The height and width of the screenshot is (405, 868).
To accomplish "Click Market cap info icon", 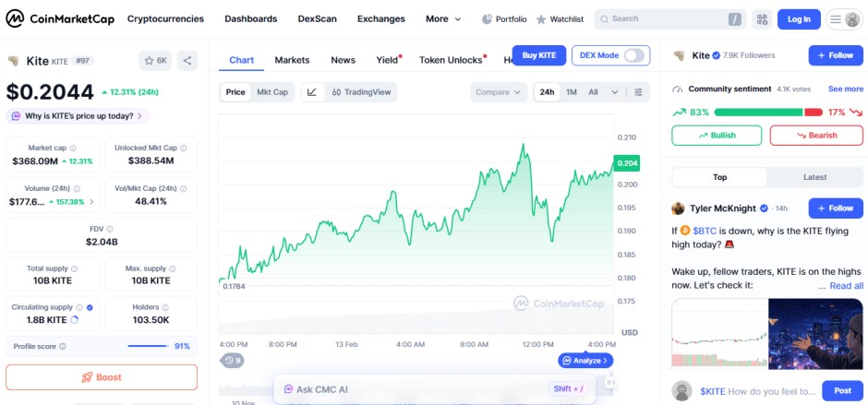I will tap(73, 149).
